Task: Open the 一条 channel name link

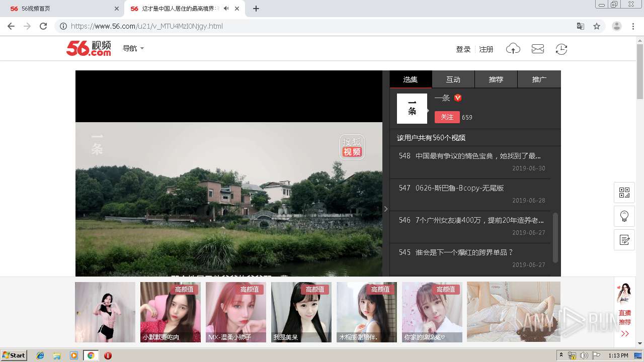Action: click(442, 98)
